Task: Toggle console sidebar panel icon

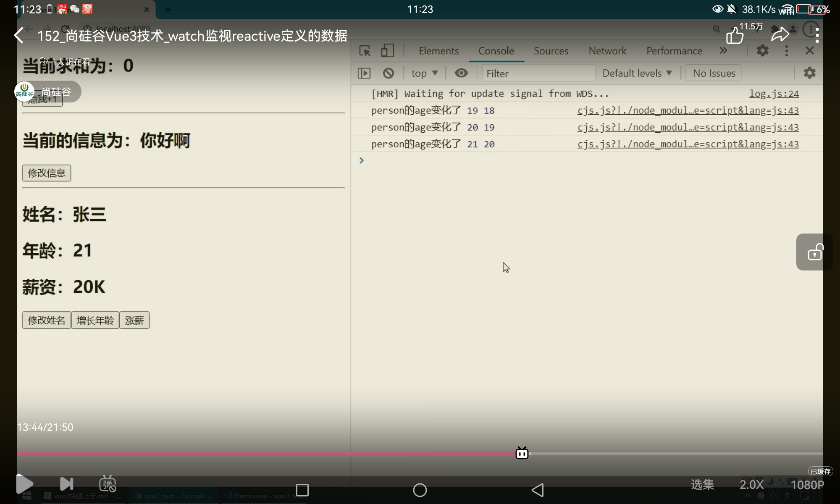Action: (x=364, y=73)
